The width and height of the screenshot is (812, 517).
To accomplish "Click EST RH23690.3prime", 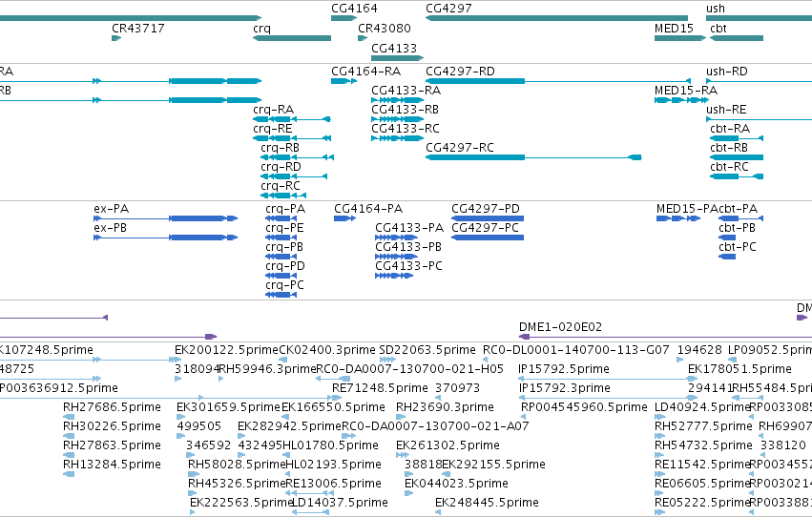I will coord(445,407).
